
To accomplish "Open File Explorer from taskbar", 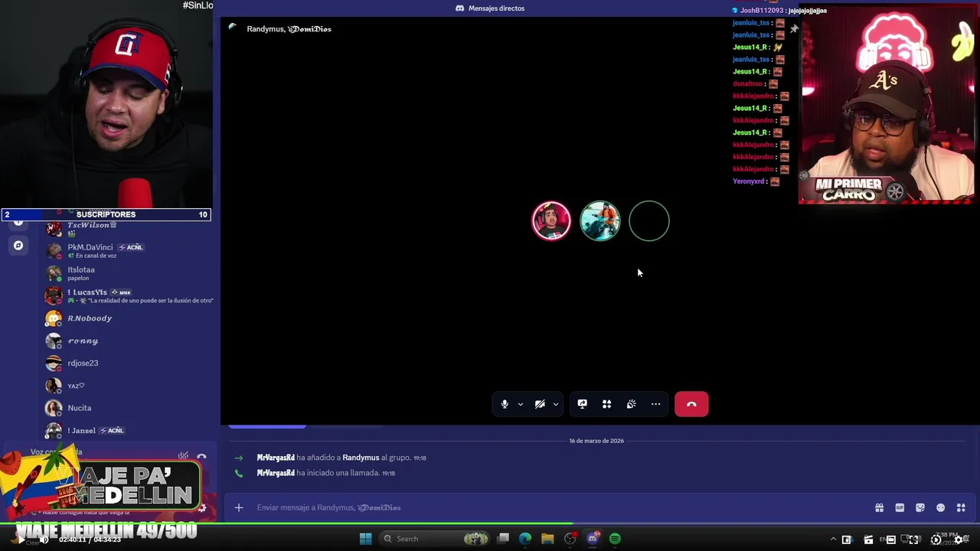I will [x=547, y=539].
